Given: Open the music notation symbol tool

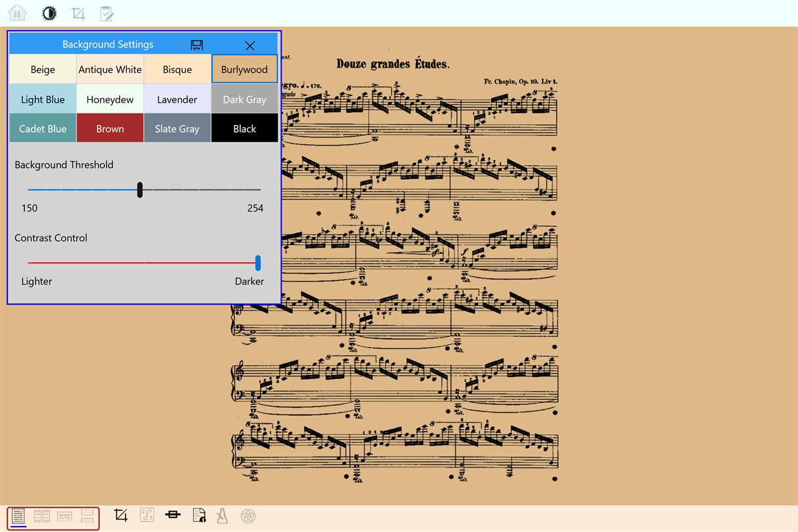Looking at the screenshot, I should [x=146, y=515].
